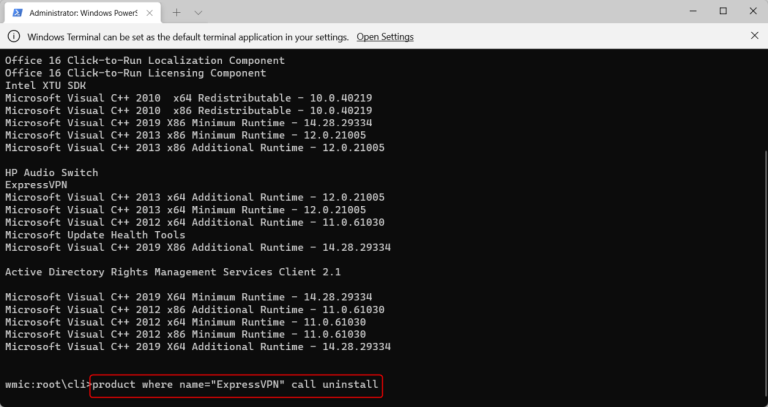Click Visual C++ 2012 x64 Additional Runtime line
768x407 pixels.
195,222
